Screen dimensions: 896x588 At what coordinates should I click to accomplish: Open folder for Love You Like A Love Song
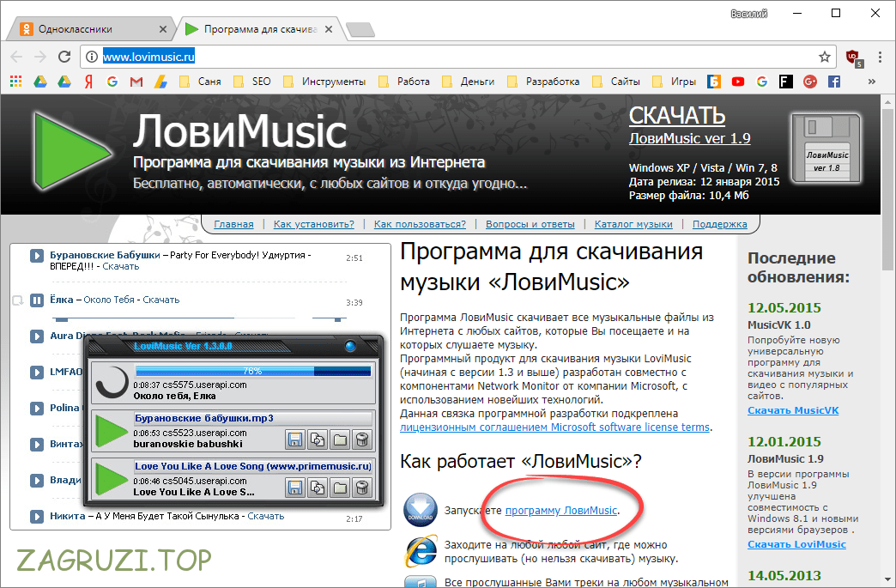pyautogui.click(x=340, y=488)
